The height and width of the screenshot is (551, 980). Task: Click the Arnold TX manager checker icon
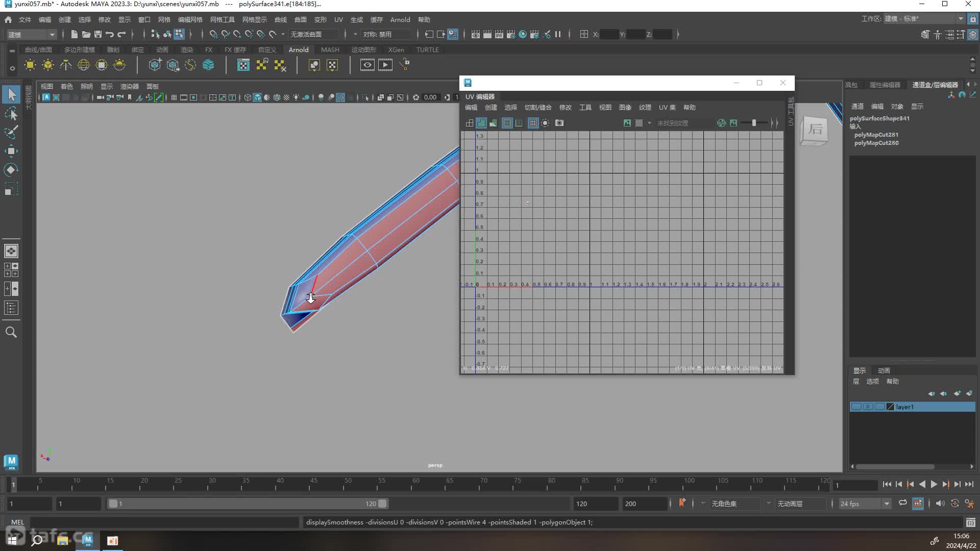[243, 65]
